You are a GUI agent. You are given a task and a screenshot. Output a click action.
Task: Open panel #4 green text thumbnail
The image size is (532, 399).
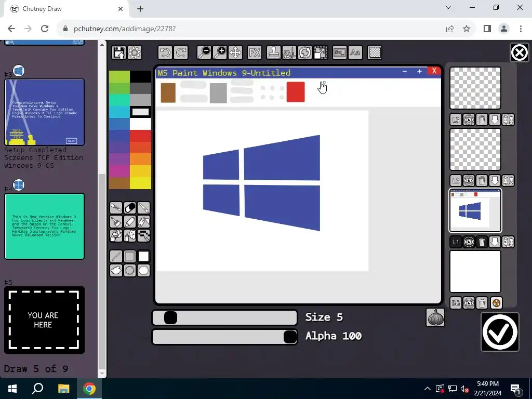45,227
